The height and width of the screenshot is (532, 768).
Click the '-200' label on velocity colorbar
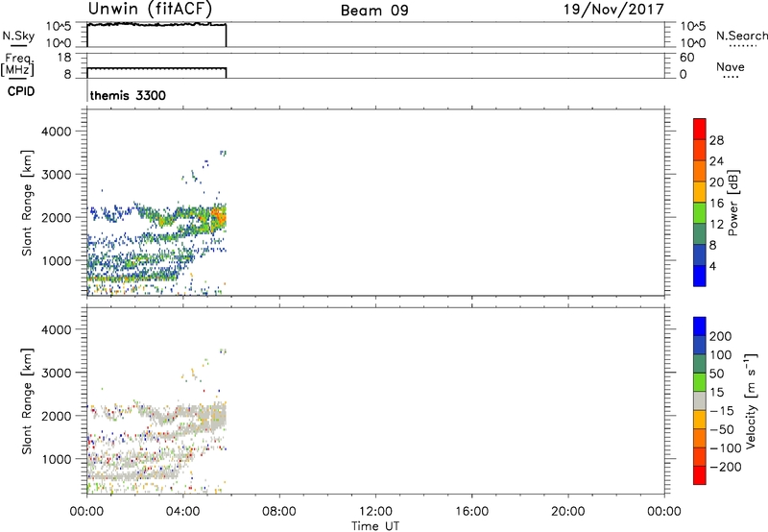(725, 467)
